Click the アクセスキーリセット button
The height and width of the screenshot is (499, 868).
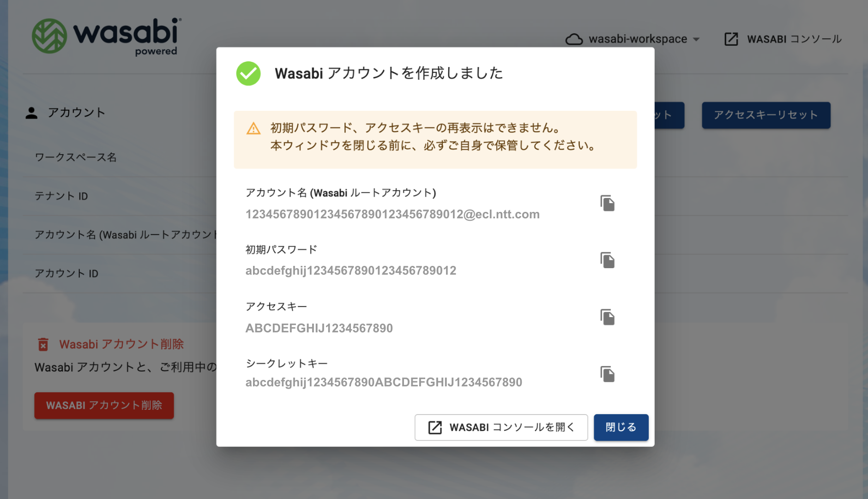766,115
